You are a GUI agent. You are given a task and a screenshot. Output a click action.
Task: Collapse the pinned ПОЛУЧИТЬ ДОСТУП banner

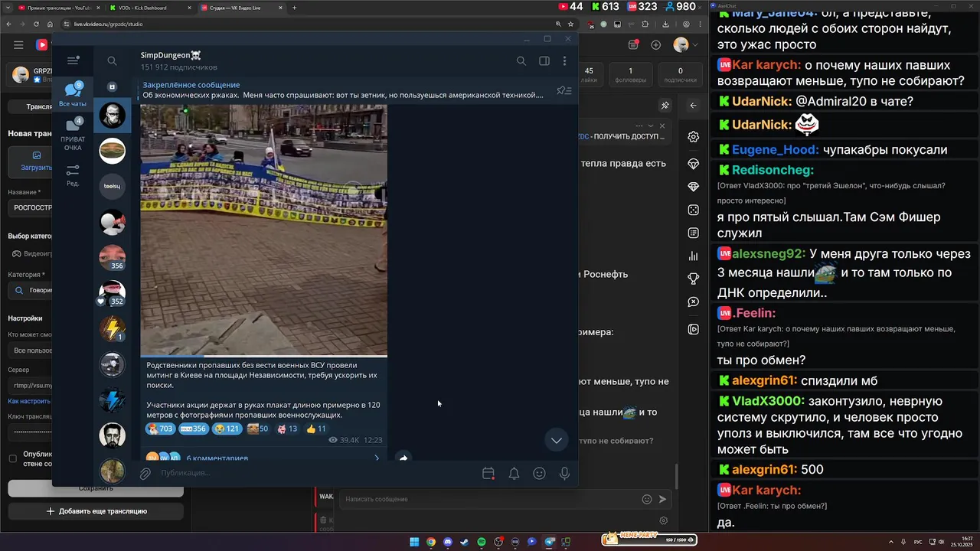click(x=650, y=126)
